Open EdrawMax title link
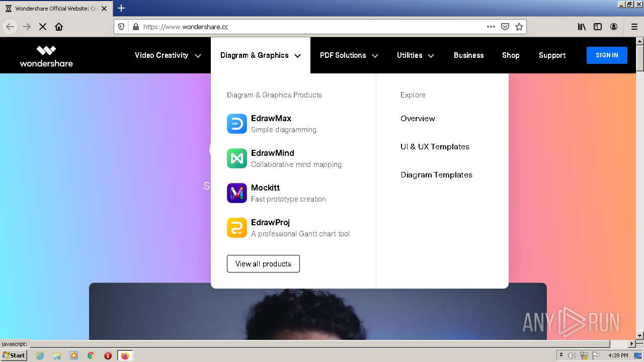Image resolution: width=644 pixels, height=362 pixels. pos(271,119)
